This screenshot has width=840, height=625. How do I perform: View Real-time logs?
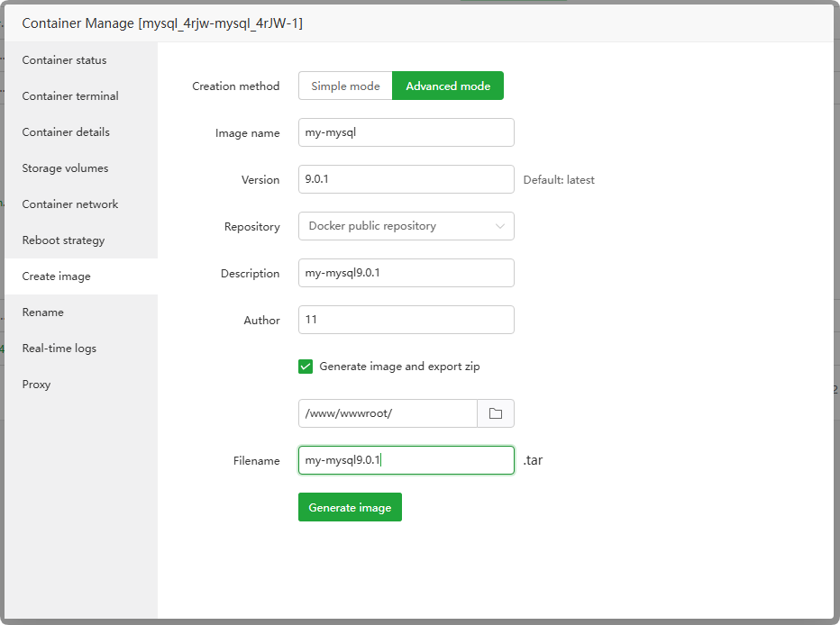pyautogui.click(x=59, y=349)
